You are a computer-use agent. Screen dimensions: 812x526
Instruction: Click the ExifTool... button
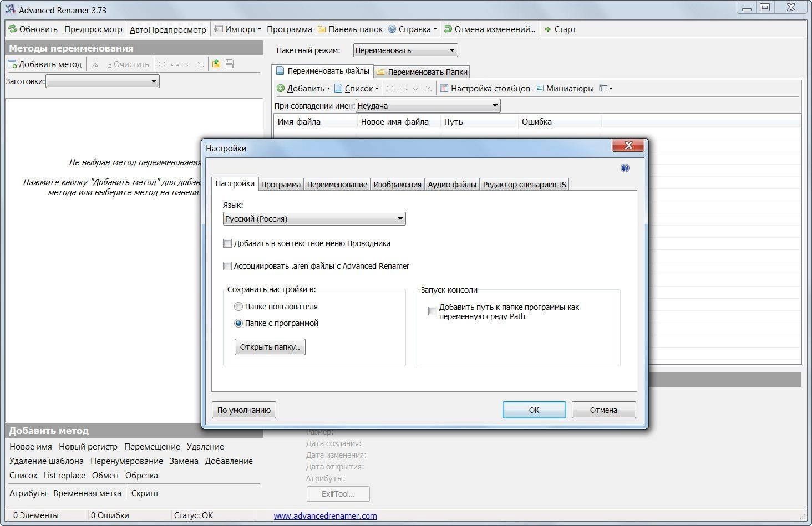tap(338, 494)
